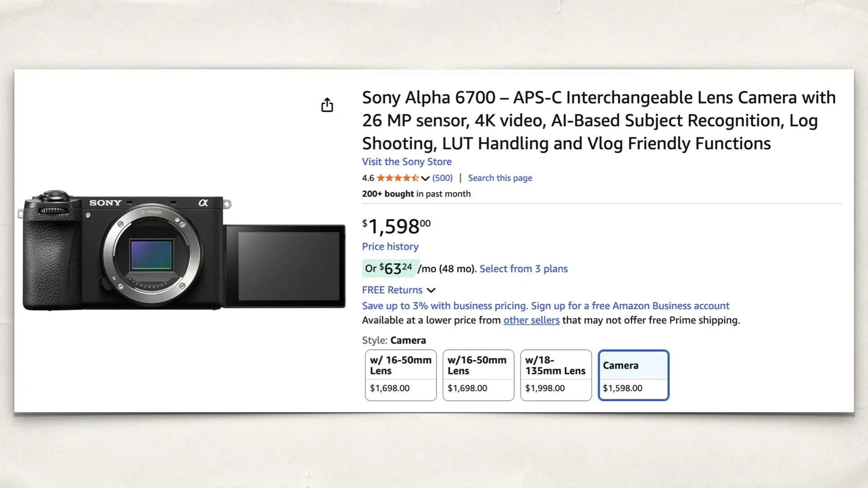Choose the w/18-135mm Lens style

pyautogui.click(x=556, y=375)
